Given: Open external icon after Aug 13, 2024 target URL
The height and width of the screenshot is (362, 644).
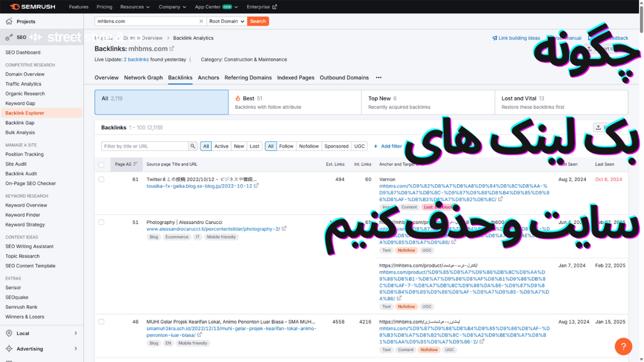Looking at the screenshot, I should 482,342.
